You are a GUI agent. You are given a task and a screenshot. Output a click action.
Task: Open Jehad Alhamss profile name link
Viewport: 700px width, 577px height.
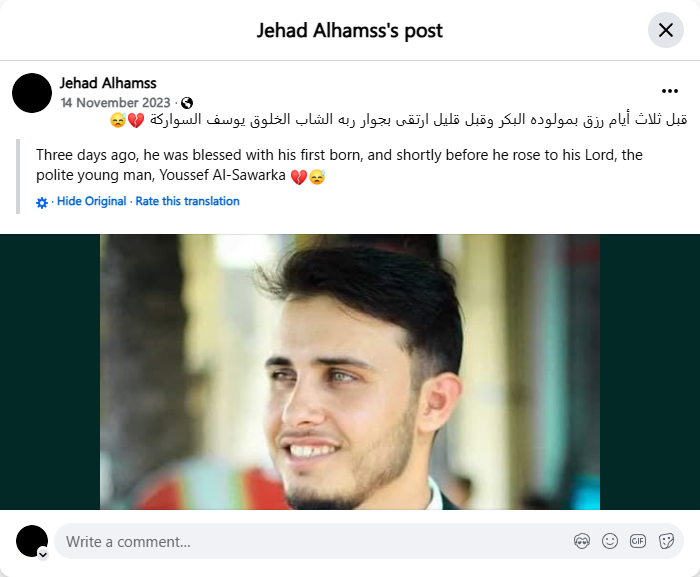108,83
